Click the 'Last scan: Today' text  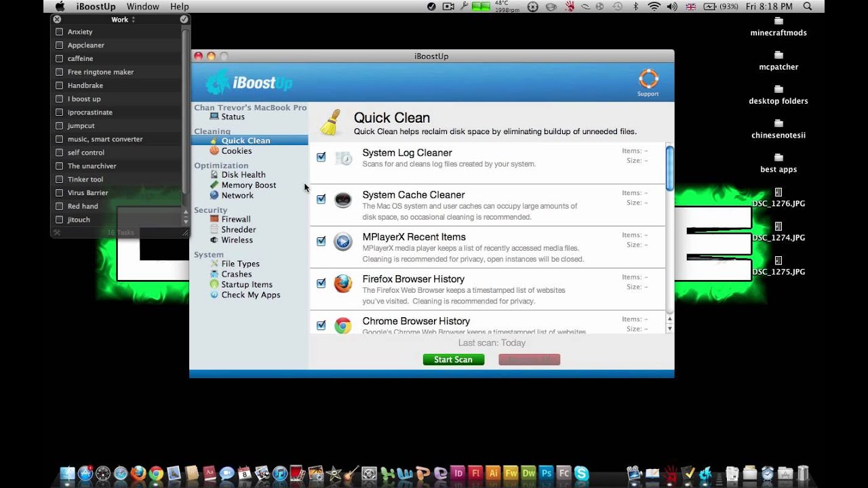coord(492,343)
